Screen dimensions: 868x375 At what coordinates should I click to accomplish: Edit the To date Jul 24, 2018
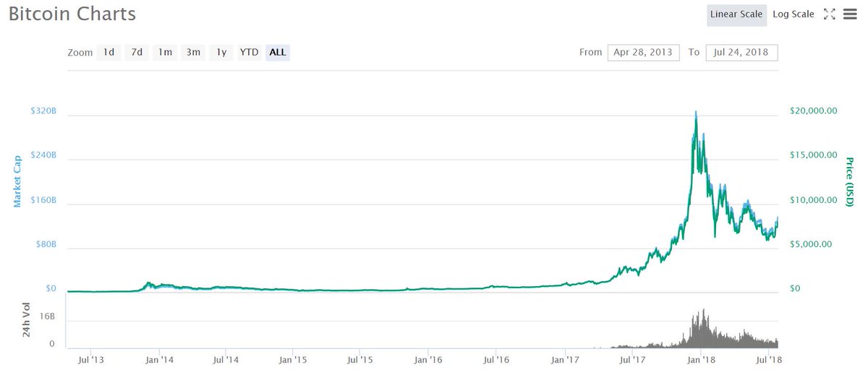click(741, 52)
